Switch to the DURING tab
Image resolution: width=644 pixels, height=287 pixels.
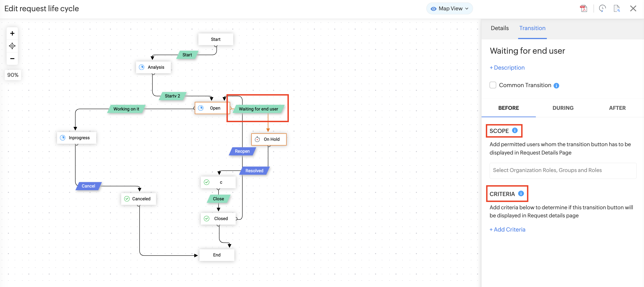coord(563,108)
